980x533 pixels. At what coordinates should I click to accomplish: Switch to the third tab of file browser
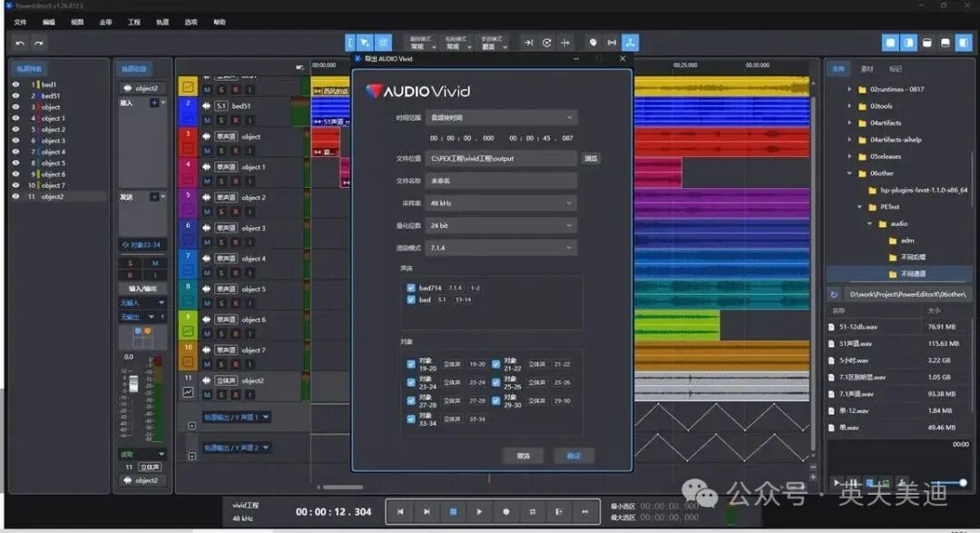tap(895, 69)
